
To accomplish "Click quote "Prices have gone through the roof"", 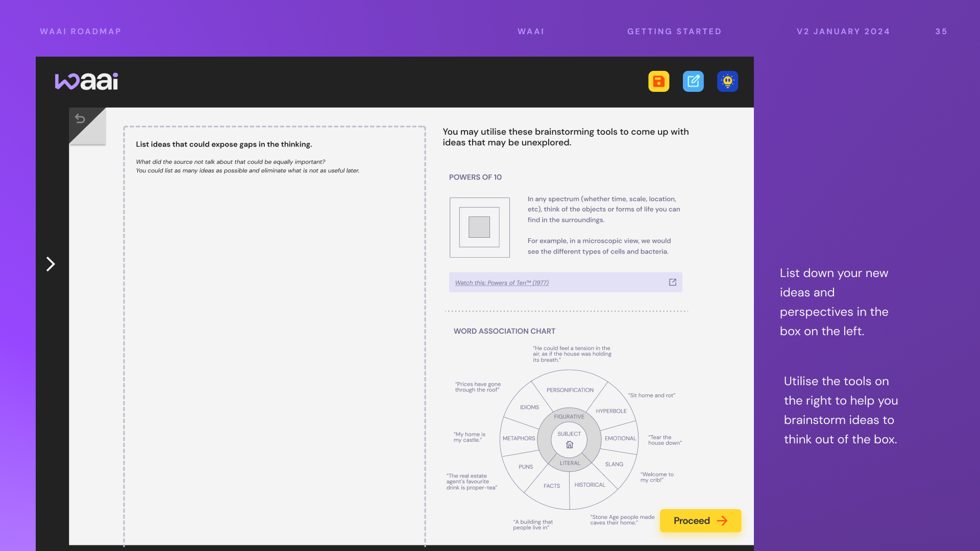I will (478, 387).
